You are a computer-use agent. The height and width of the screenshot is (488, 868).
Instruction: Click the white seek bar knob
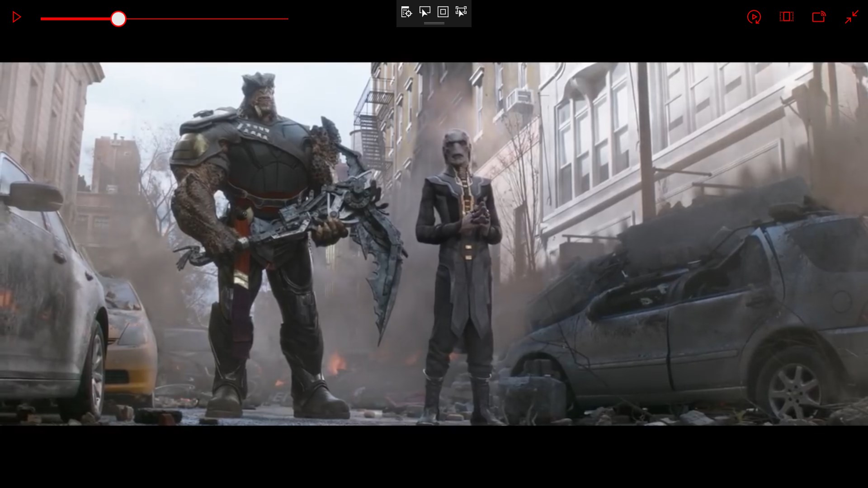[x=118, y=19]
